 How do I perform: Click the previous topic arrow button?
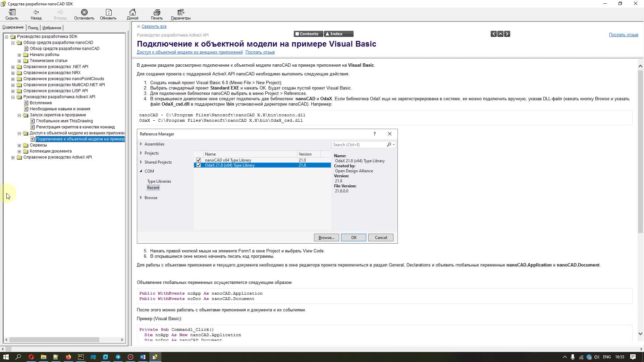tap(494, 34)
